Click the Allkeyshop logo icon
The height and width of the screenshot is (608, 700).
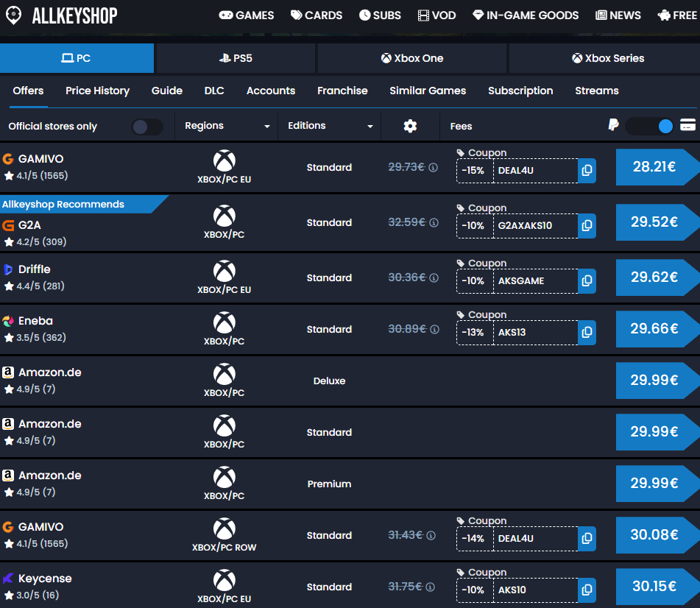click(13, 15)
